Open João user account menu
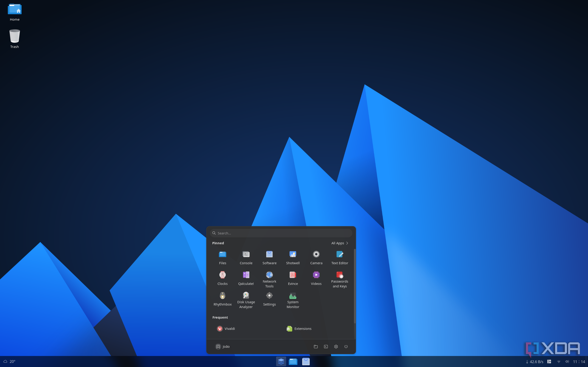The height and width of the screenshot is (367, 588). [223, 346]
